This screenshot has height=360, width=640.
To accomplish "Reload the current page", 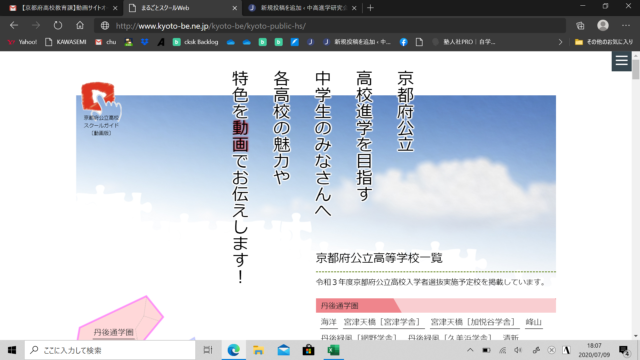I will tap(58, 25).
